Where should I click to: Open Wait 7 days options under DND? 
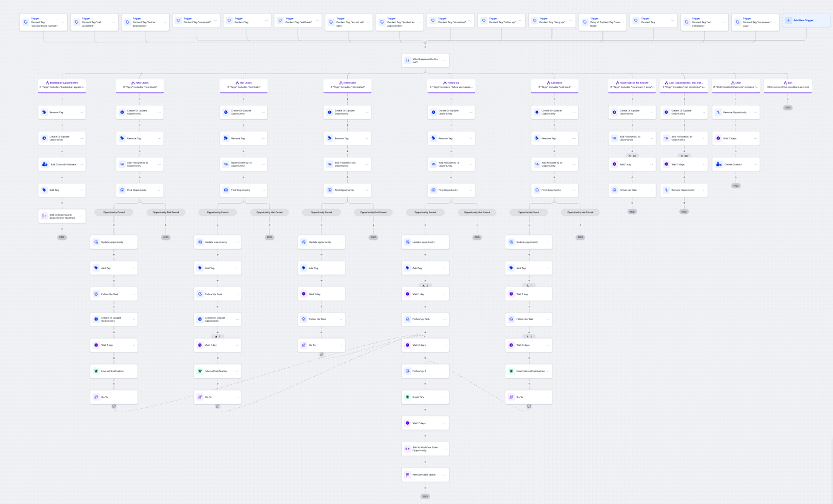(x=755, y=138)
